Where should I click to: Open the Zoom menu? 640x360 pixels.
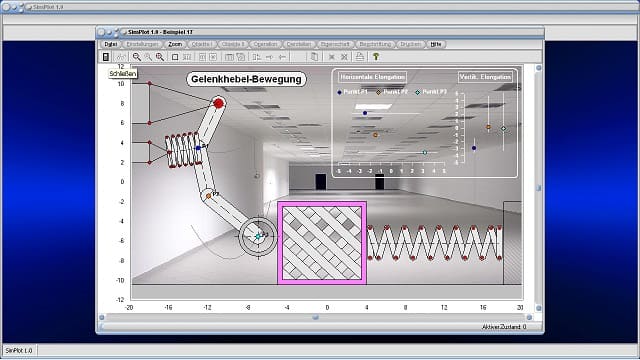click(x=175, y=44)
